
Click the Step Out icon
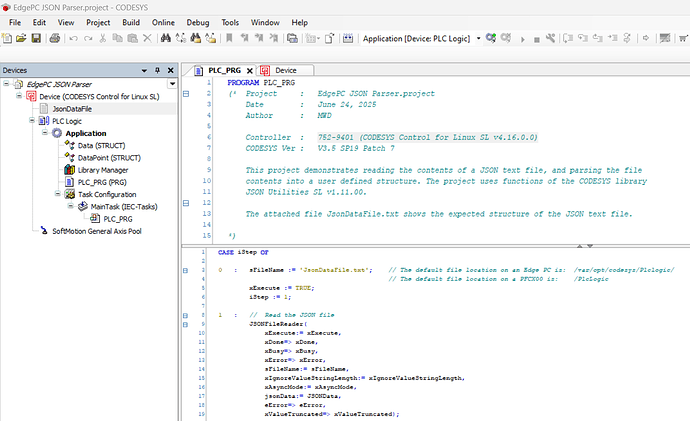598,38
